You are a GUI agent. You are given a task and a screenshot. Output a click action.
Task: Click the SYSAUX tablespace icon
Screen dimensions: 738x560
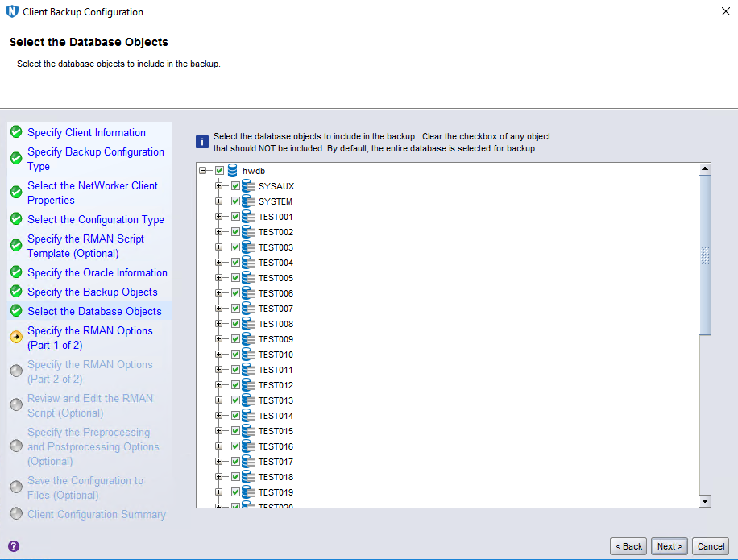[x=249, y=186]
